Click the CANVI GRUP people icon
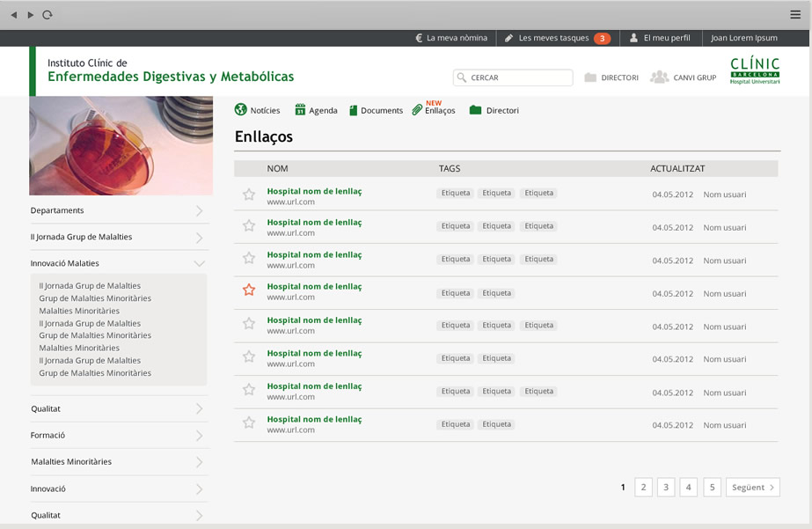 [658, 77]
